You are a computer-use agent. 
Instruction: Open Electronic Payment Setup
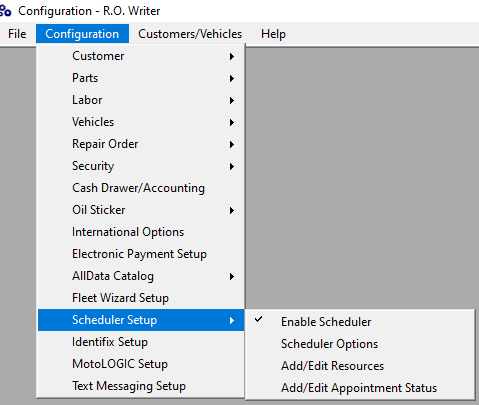[x=141, y=254]
